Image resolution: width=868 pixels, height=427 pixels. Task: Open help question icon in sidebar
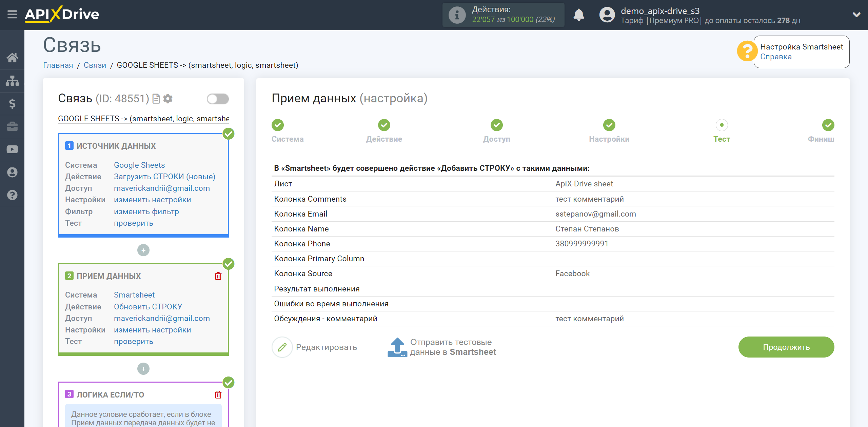coord(12,195)
